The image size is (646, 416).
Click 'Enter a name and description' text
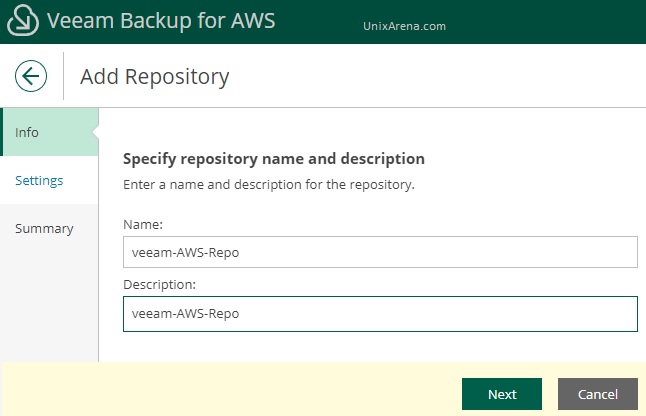pyautogui.click(x=269, y=185)
